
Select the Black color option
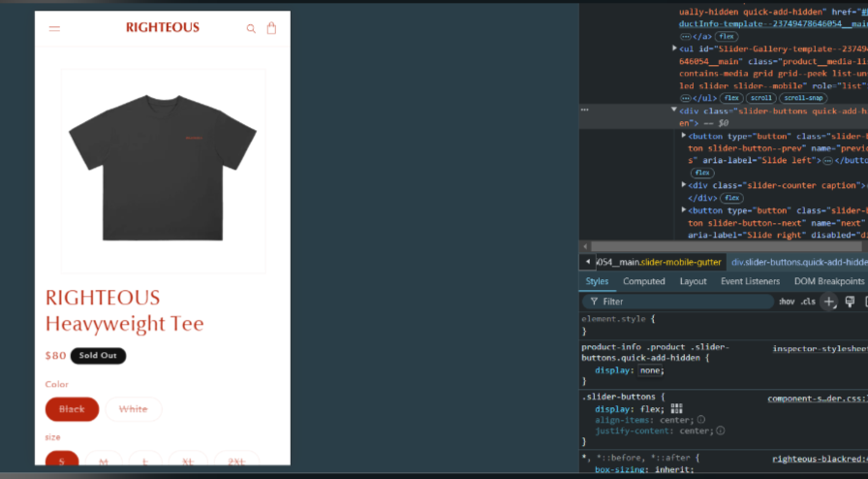pos(72,409)
